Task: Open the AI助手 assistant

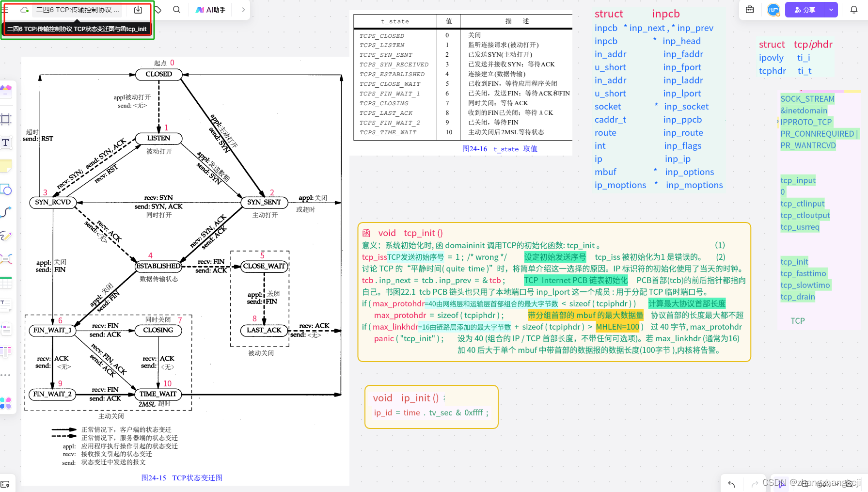Action: 211,10
